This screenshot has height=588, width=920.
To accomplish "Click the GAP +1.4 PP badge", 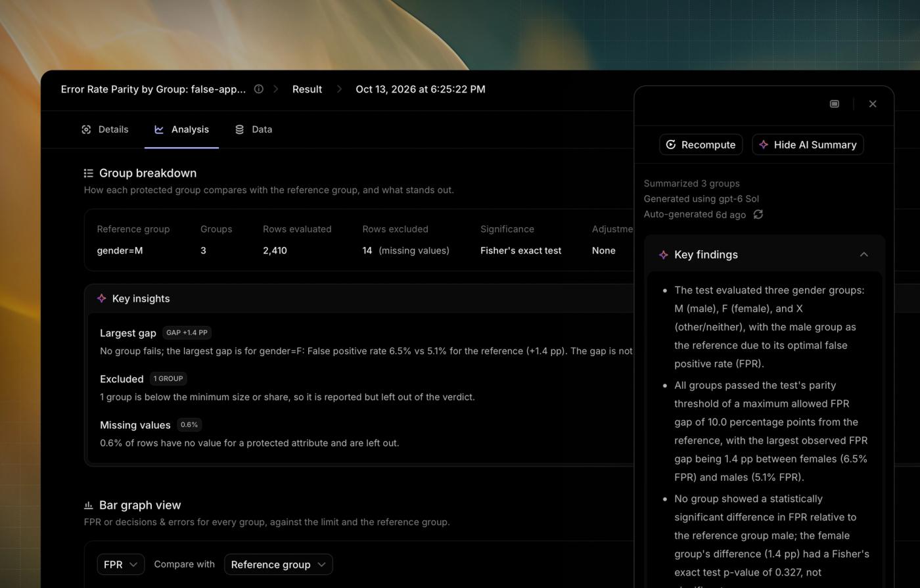I will tap(187, 332).
